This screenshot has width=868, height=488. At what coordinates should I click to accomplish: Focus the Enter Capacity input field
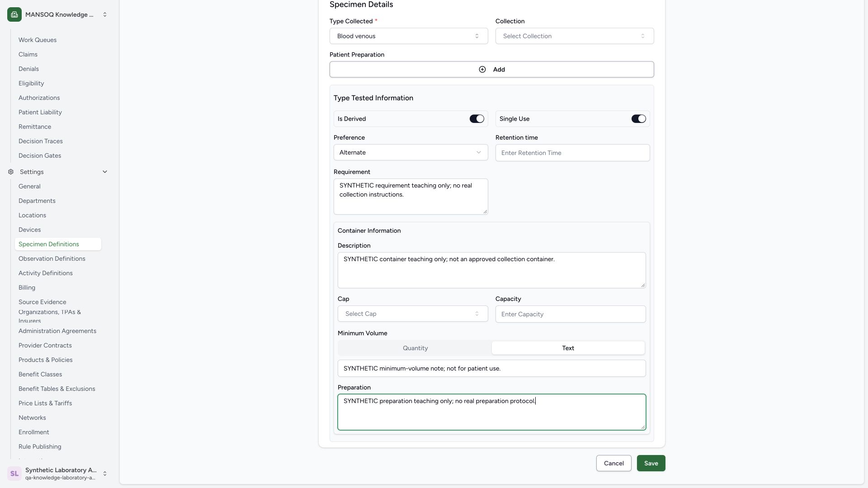coord(571,314)
